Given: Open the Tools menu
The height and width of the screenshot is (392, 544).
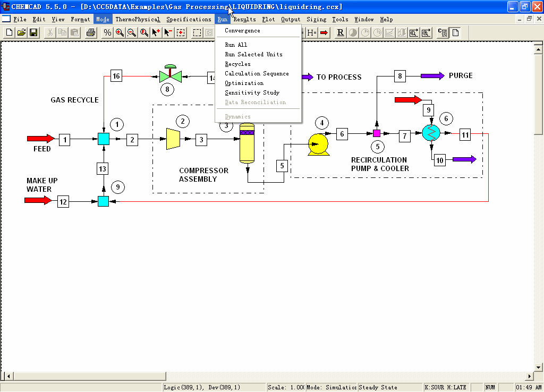Looking at the screenshot, I should [340, 20].
